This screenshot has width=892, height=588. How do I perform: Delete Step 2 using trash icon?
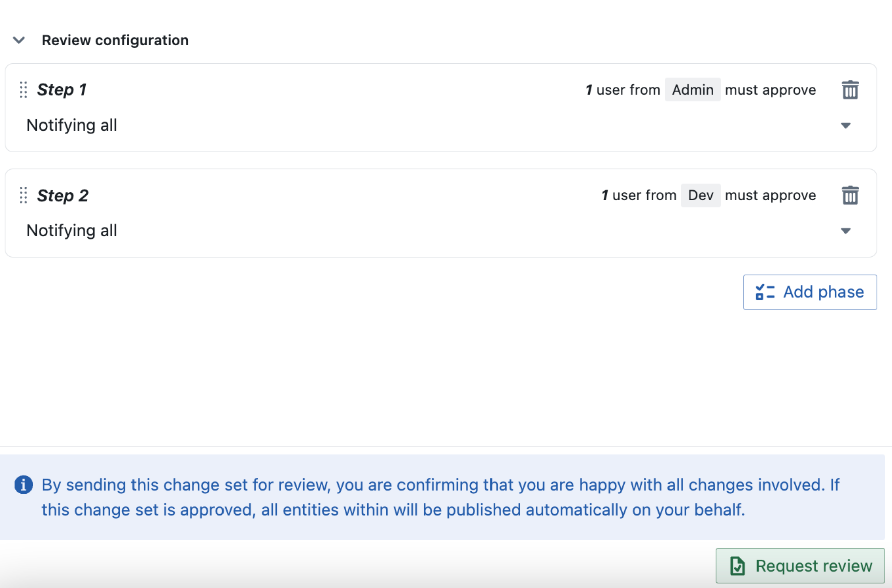click(x=850, y=195)
